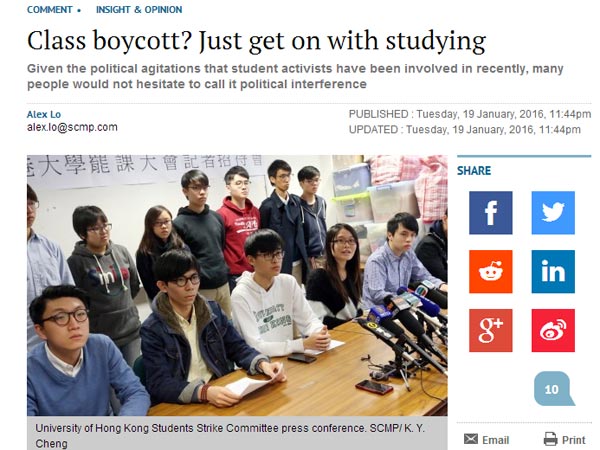Click the photo caption about Strike Committee
Image resolution: width=600 pixels, height=450 pixels.
230,435
